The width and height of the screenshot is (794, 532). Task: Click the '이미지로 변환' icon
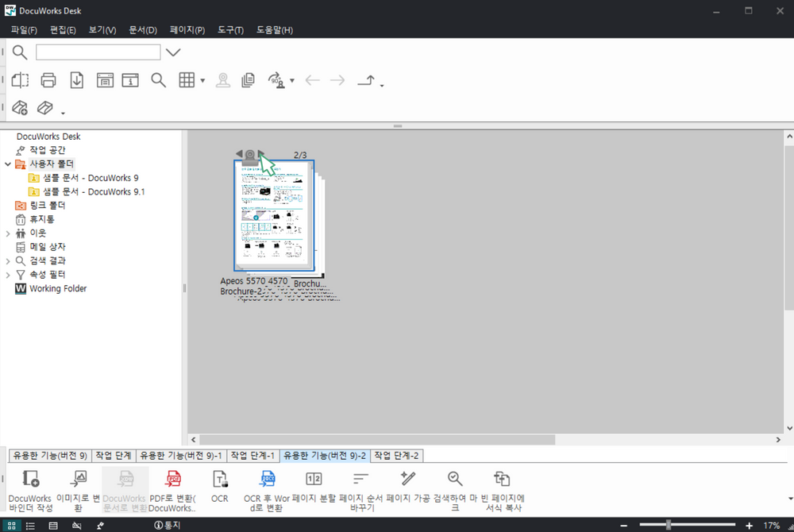click(x=79, y=479)
